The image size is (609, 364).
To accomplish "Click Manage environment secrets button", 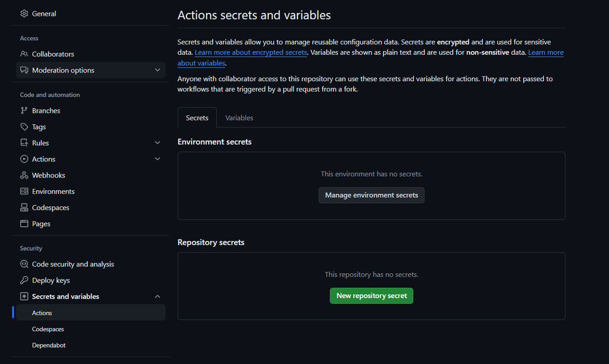I will [x=371, y=195].
